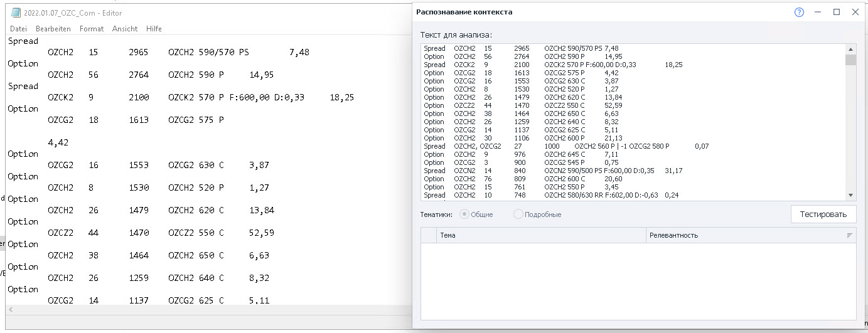Click the Notepad file icon in title bar
Screen dimensions: 868x333
point(16,13)
